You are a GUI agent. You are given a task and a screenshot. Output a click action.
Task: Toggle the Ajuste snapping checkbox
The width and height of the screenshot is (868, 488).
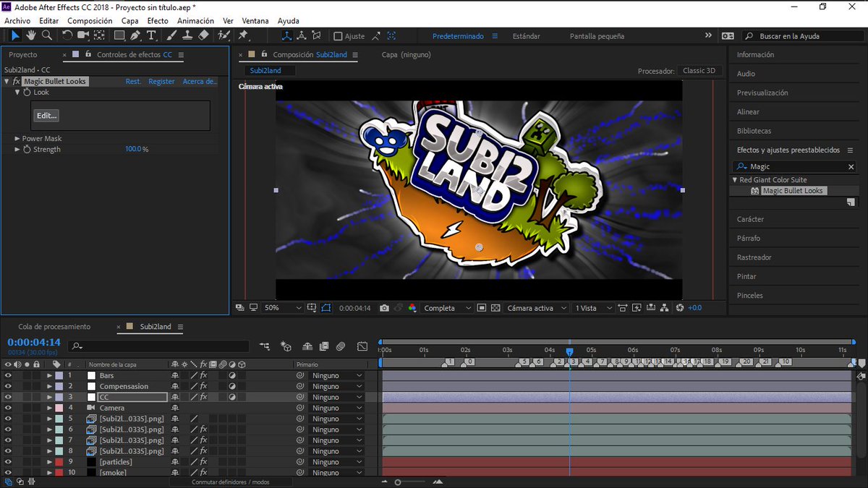click(x=338, y=36)
